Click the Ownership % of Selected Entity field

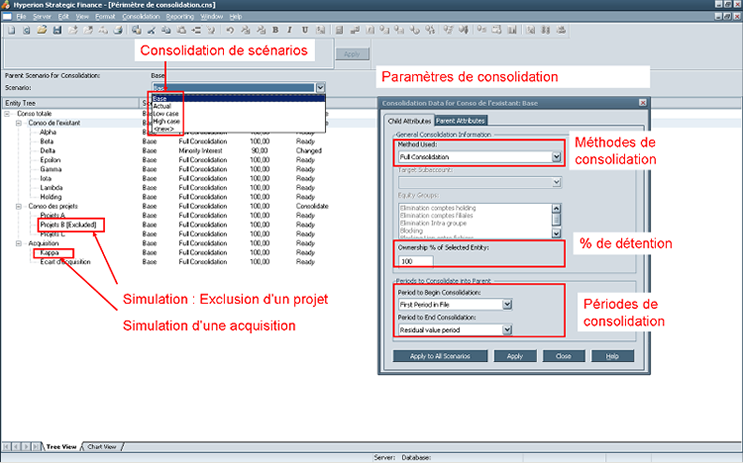(x=416, y=261)
